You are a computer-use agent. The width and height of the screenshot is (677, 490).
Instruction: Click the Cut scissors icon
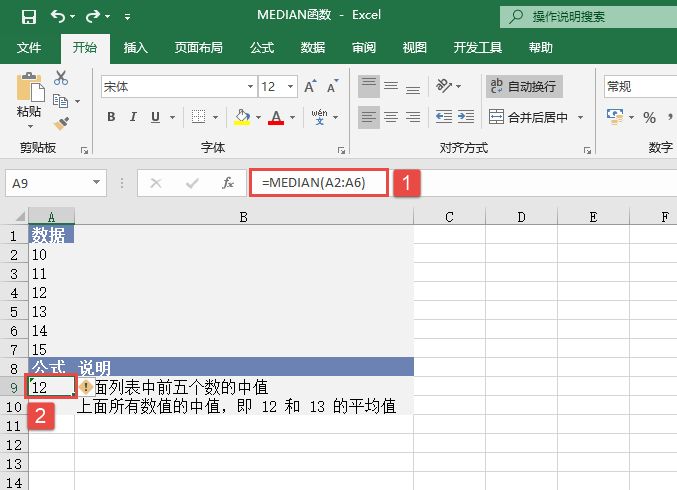[61, 78]
